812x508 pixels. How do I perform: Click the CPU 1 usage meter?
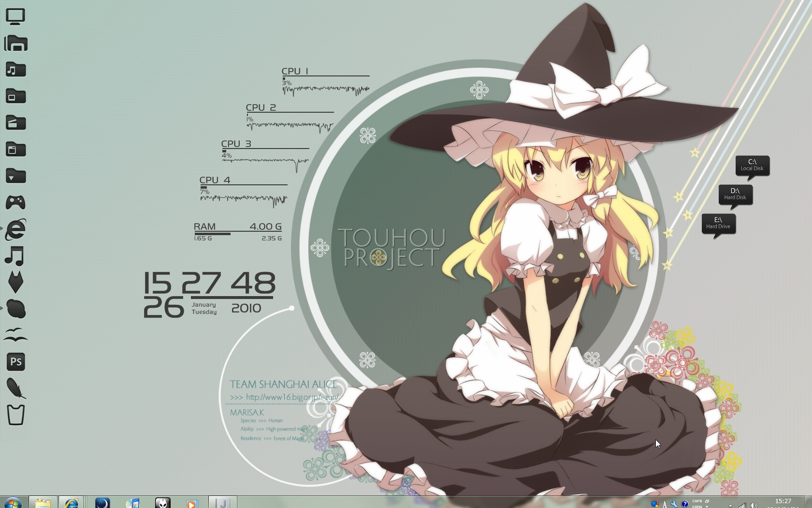click(326, 82)
